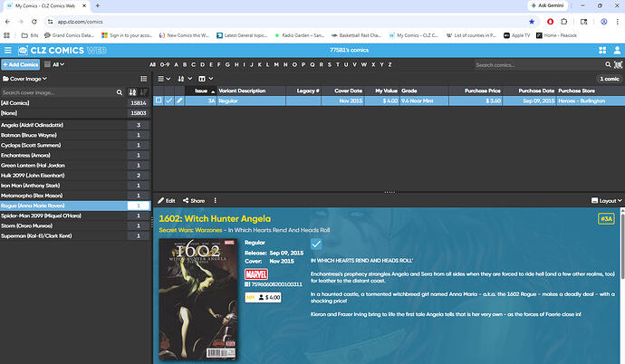Select Hulk 2099 (John Eisenhart) folder
The height and width of the screenshot is (364, 625).
pyautogui.click(x=75, y=176)
